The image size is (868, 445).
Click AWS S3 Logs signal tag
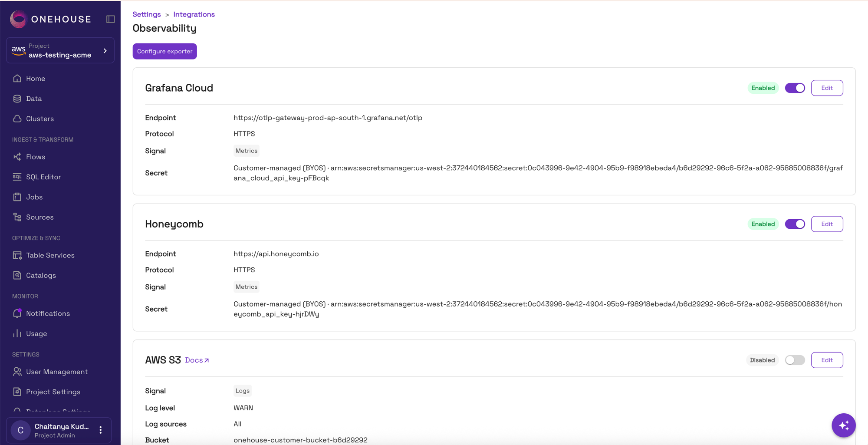[242, 391]
